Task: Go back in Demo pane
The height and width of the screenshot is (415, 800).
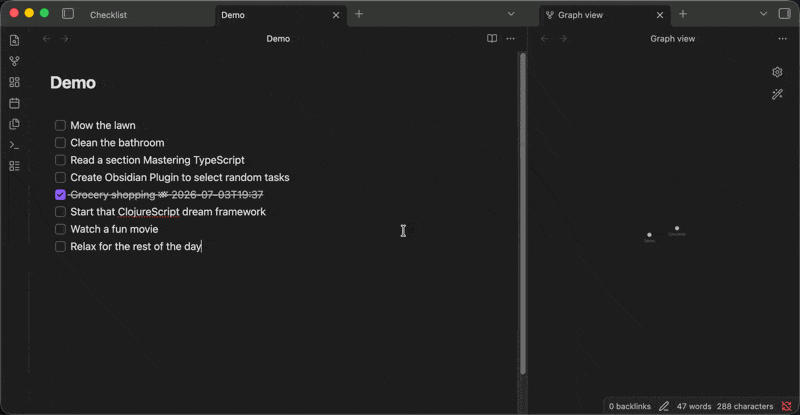Action: [46, 39]
